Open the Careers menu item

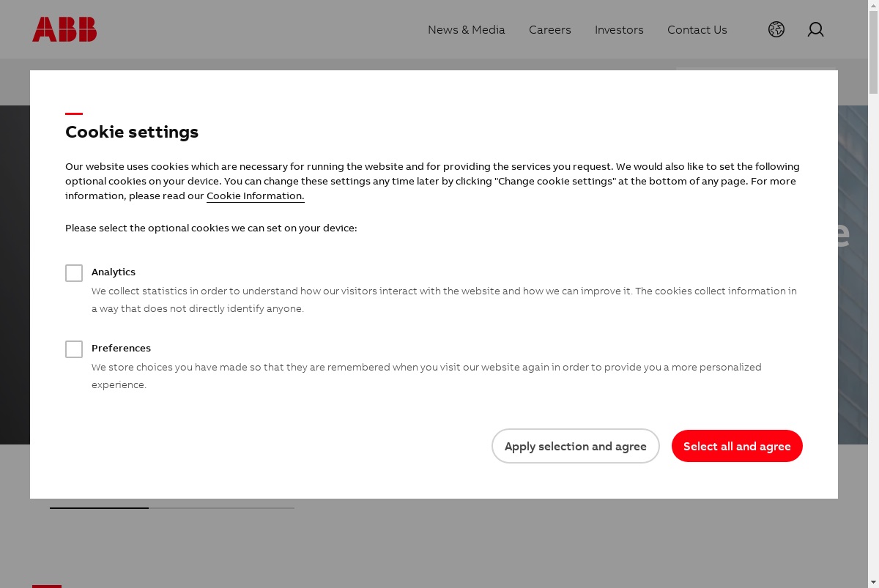click(550, 30)
